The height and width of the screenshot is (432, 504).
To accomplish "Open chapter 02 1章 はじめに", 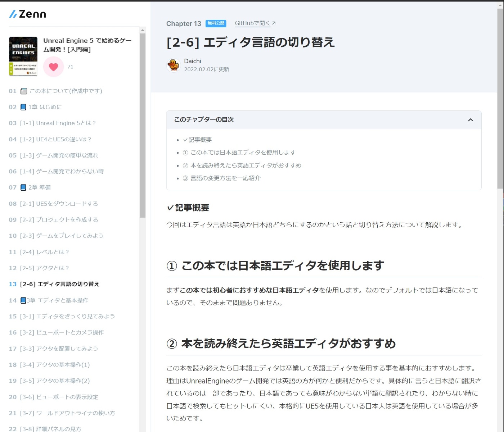I will [x=35, y=107].
